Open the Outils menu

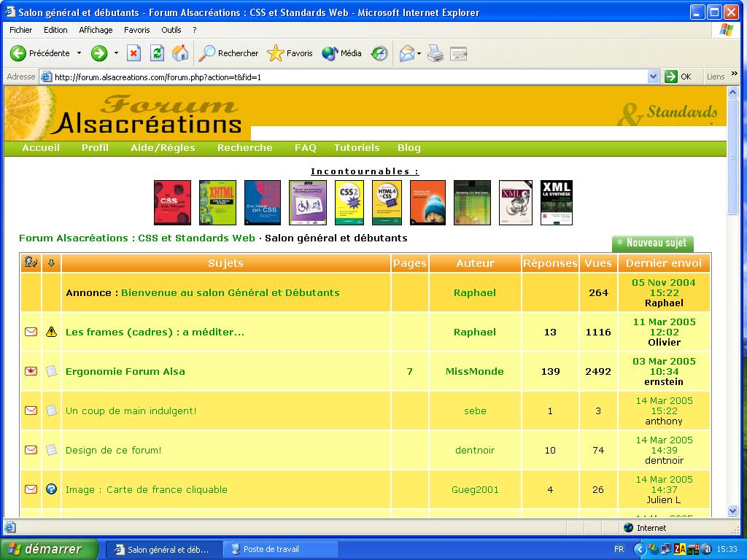171,30
